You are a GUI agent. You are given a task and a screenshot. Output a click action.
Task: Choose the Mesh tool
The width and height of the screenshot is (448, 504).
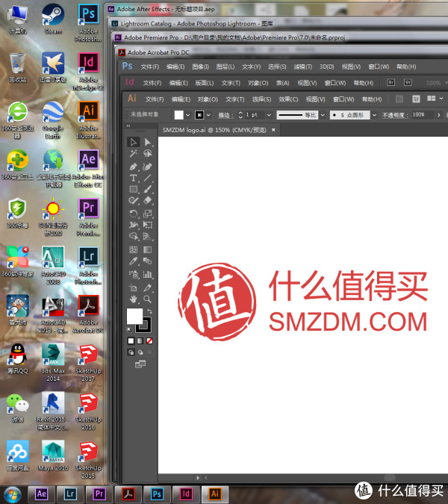pyautogui.click(x=134, y=249)
